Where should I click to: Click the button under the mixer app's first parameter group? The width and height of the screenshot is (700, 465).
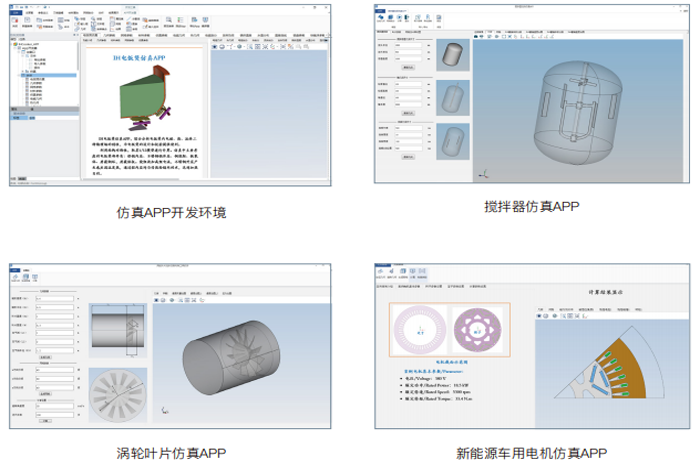coord(408,67)
